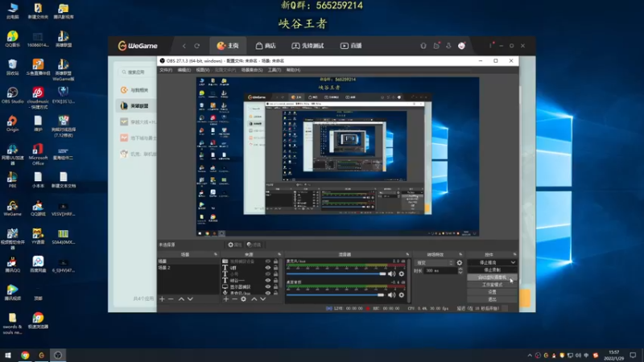Open Origin desktop shortcut
This screenshot has height=362, width=644.
coord(12,124)
